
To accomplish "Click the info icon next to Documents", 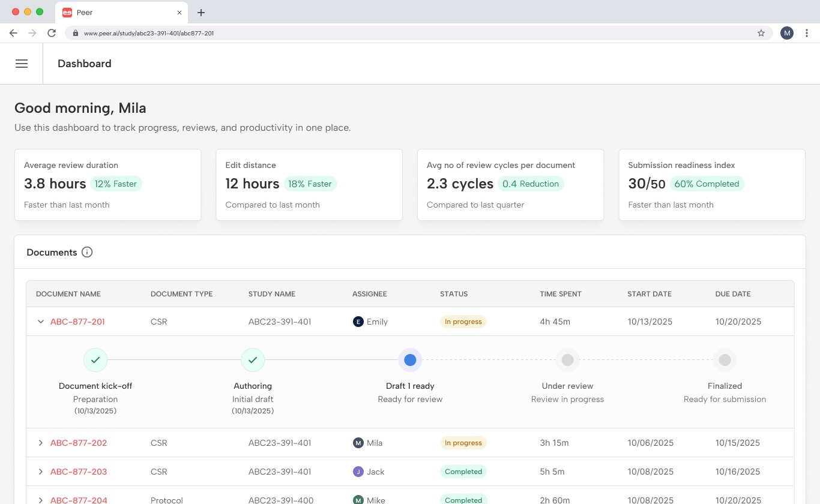I will coord(87,252).
